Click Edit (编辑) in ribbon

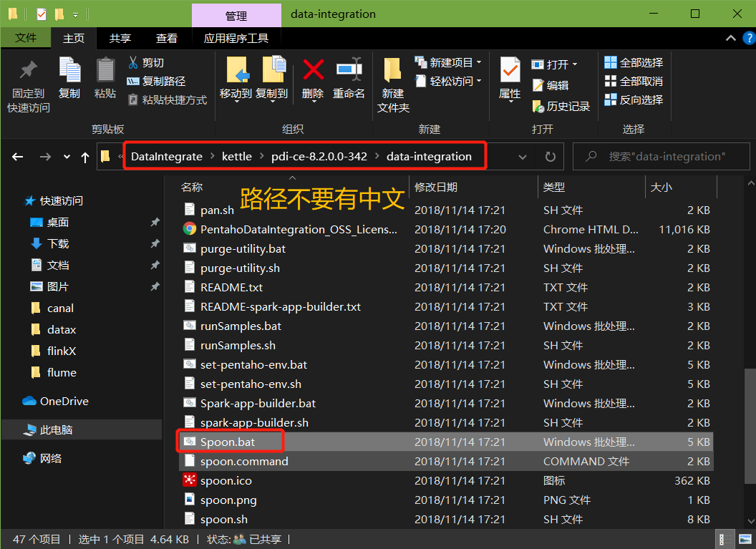pos(551,85)
